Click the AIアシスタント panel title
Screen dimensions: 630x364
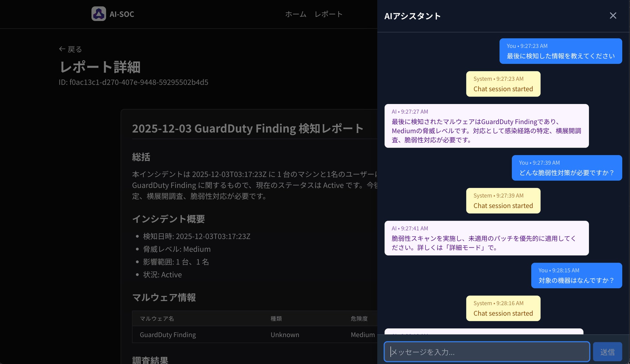click(412, 16)
